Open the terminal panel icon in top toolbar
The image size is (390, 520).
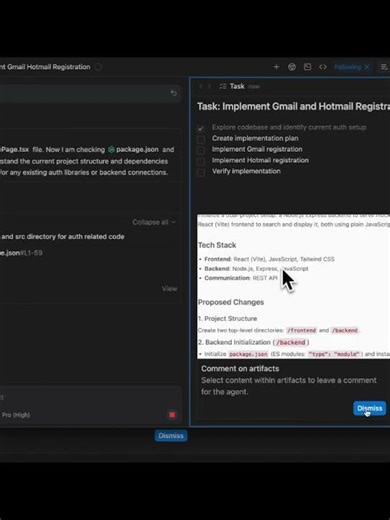[x=307, y=67]
